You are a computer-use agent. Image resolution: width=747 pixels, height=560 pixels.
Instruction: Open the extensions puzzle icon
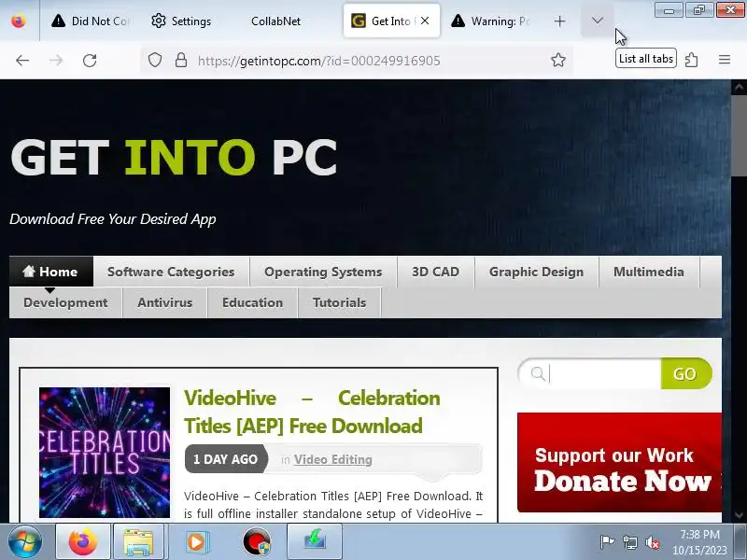[691, 61]
